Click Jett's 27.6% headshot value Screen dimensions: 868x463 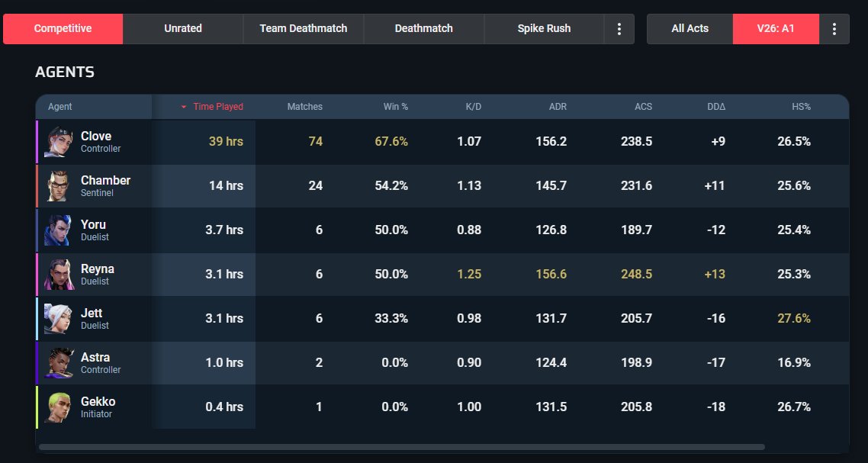pos(794,319)
